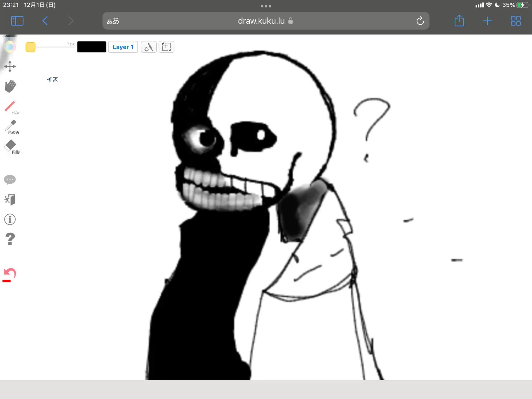The width and height of the screenshot is (532, 399).
Task: Reload the draw.kuku.lu page
Action: (x=420, y=21)
